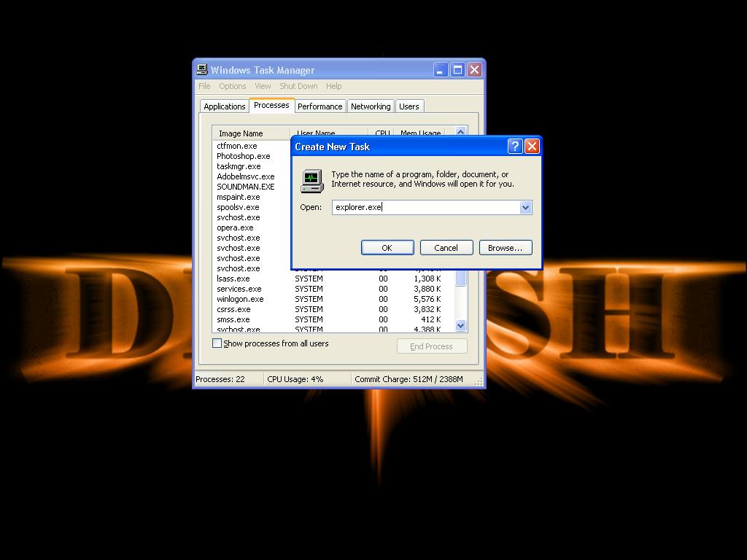Click the process list scroll up arrow
The image size is (747, 560).
(x=460, y=131)
